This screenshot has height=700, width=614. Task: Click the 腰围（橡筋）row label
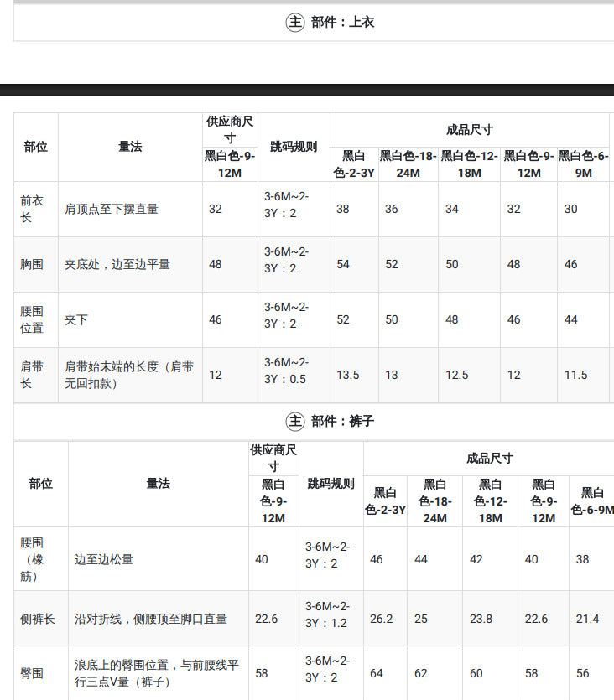click(x=32, y=559)
